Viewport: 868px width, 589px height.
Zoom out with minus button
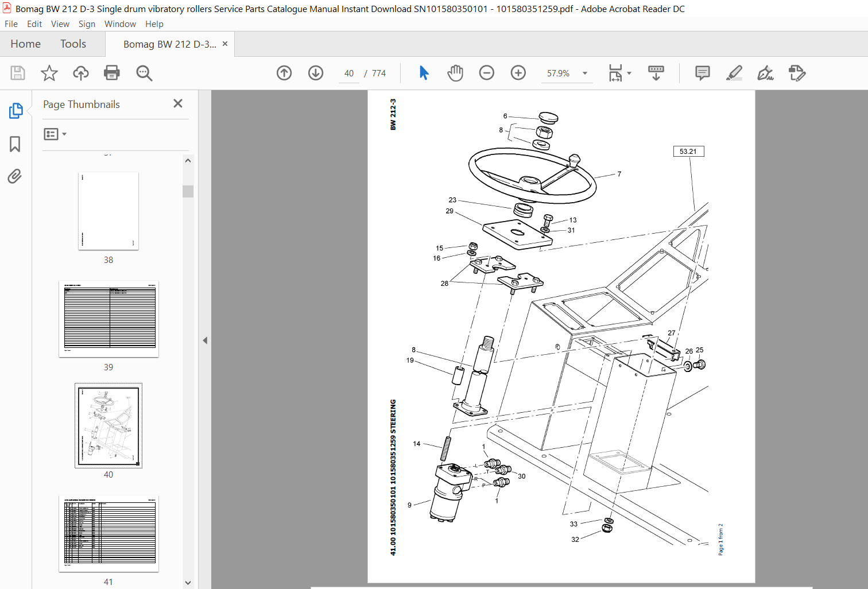[487, 73]
